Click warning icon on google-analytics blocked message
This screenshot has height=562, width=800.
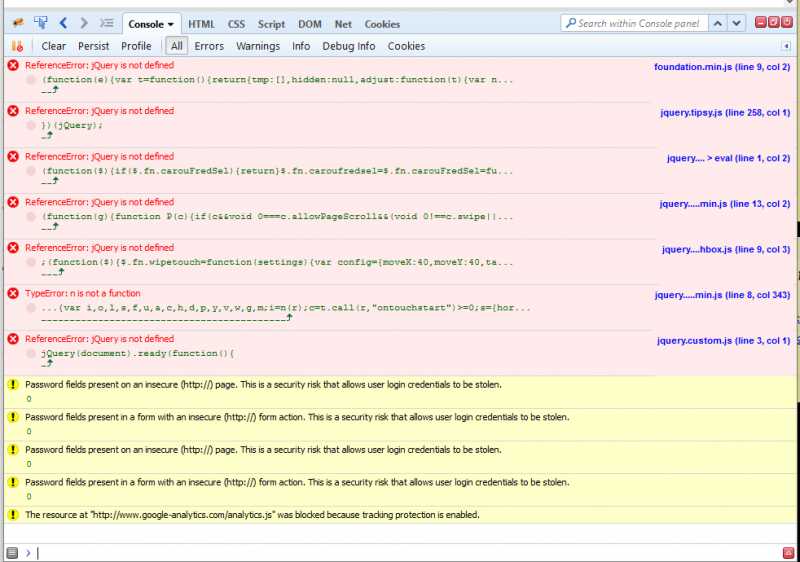click(13, 515)
